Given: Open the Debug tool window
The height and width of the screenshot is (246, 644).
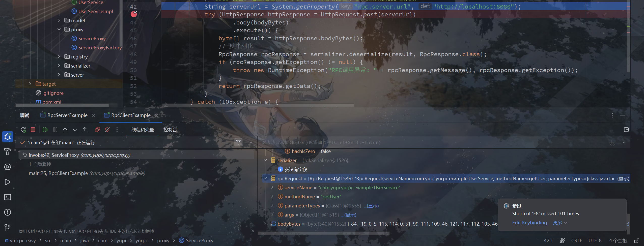Looking at the screenshot, I should click(x=8, y=137).
